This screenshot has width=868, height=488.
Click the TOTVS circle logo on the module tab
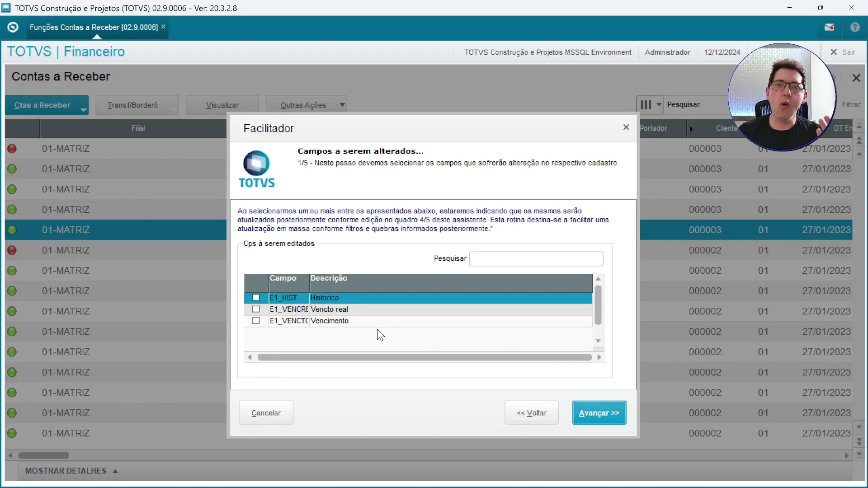tap(13, 27)
